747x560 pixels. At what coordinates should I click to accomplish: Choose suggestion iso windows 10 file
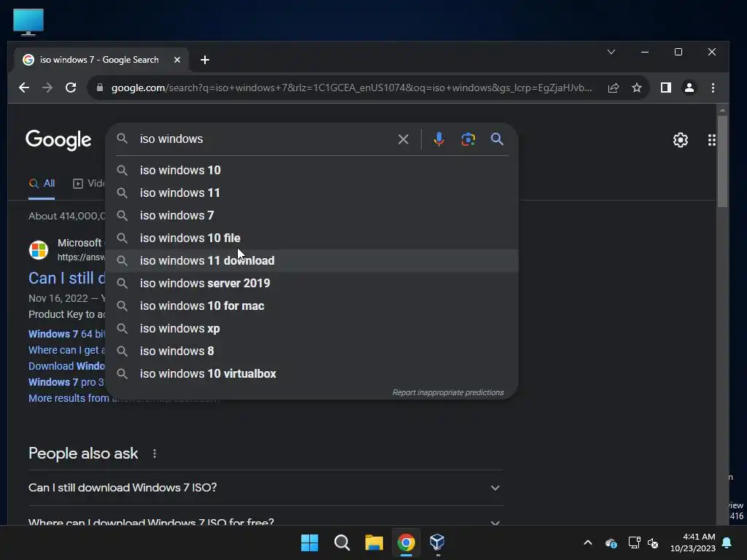pos(311,238)
